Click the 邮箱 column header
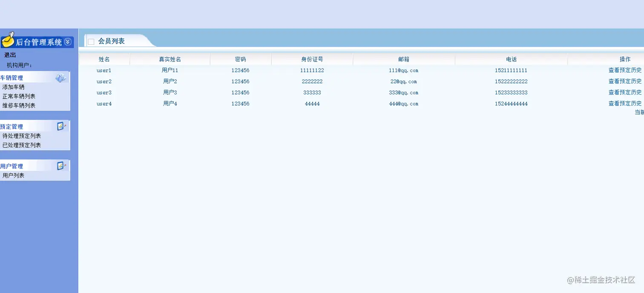 click(404, 59)
